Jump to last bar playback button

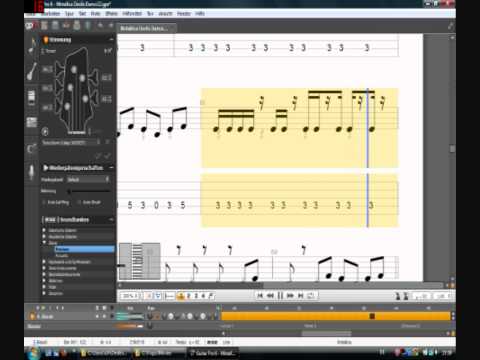click(300, 296)
